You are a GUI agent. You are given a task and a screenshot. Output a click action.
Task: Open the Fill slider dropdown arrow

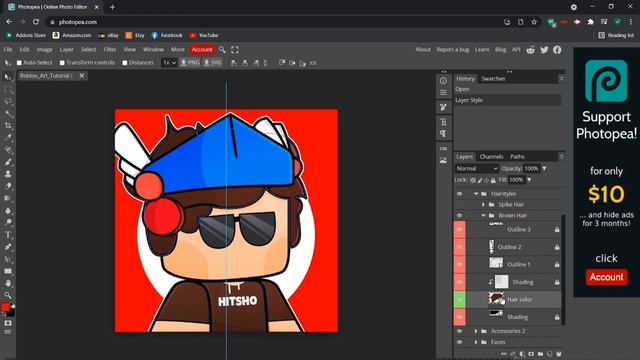[529, 180]
